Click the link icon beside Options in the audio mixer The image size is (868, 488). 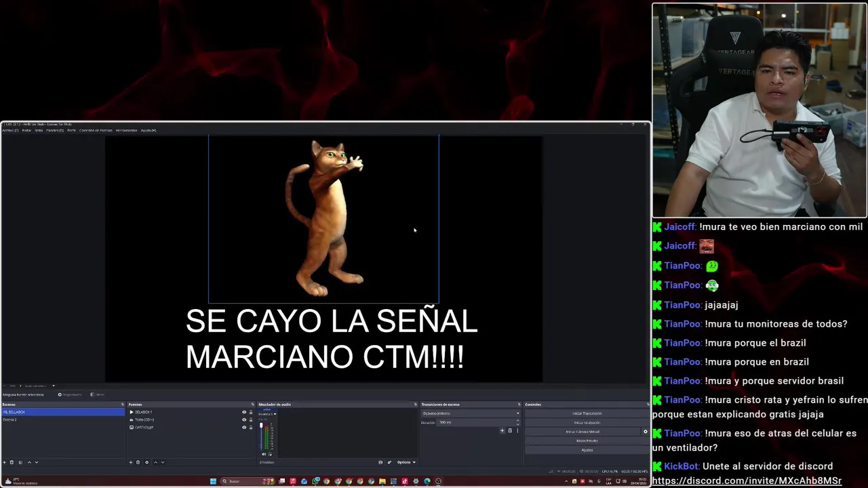[389, 462]
